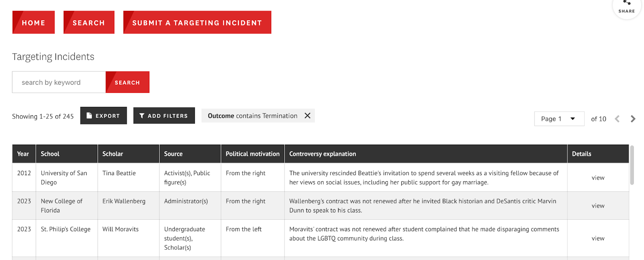This screenshot has height=260, width=644.
Task: Go to next results page arrow
Action: [x=633, y=119]
